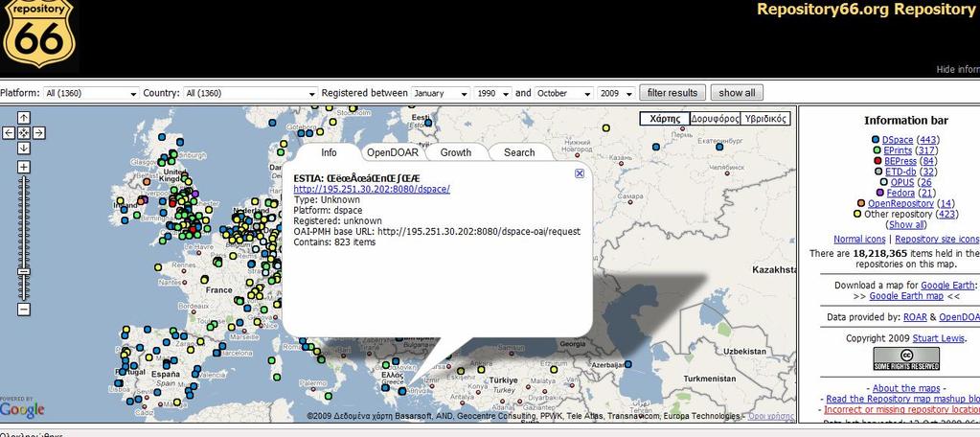Click the Show all legend link
Image resolution: width=980 pixels, height=437 pixels.
(906, 224)
